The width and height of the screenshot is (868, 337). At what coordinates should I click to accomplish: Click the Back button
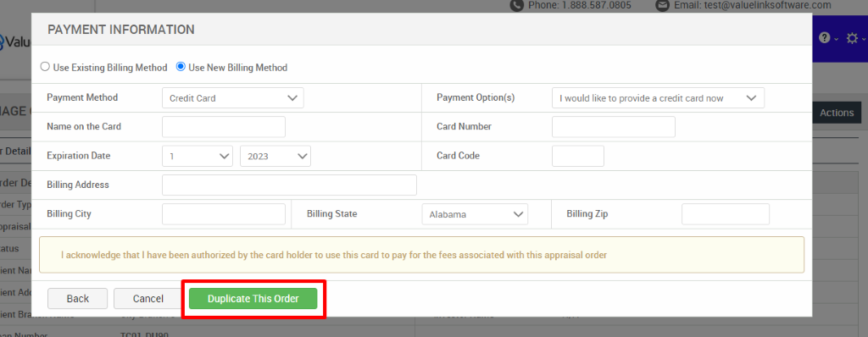pyautogui.click(x=77, y=298)
